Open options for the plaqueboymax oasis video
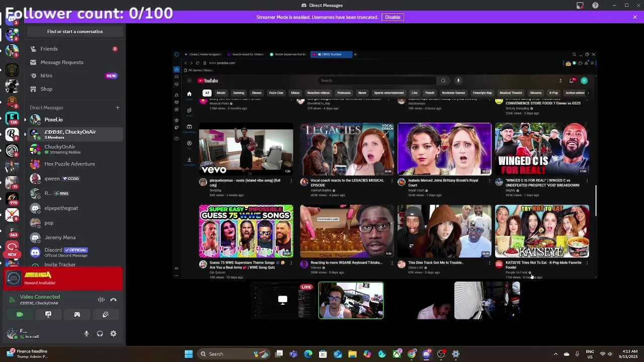Viewport: 644px width, 362px height. (x=291, y=180)
